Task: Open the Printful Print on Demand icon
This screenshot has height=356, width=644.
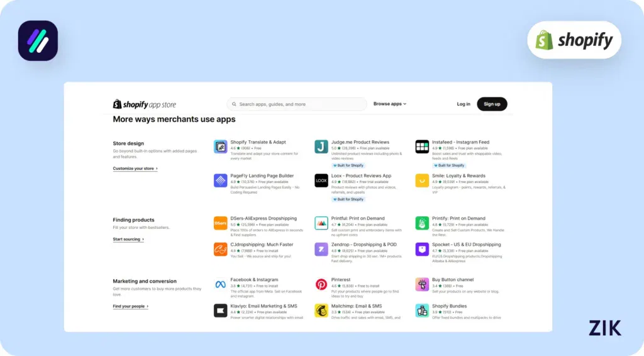Action: tap(321, 223)
